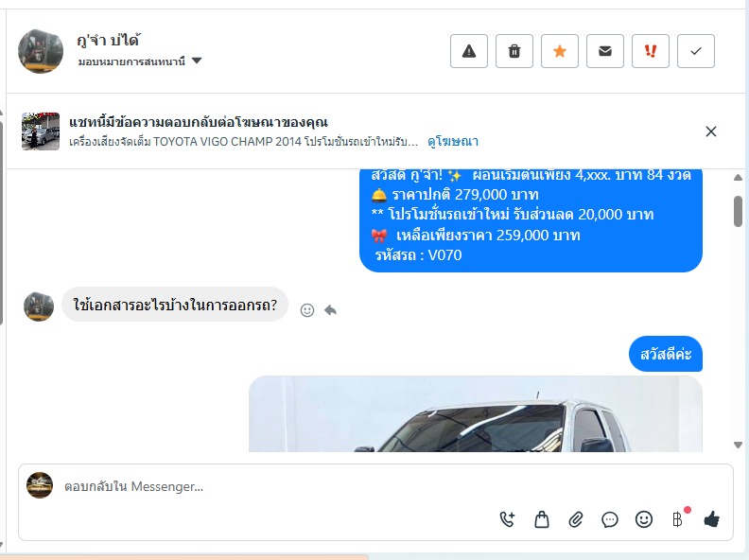Mark conversation done with the checkmark button
Image resolution: width=749 pixels, height=560 pixels.
(x=695, y=51)
